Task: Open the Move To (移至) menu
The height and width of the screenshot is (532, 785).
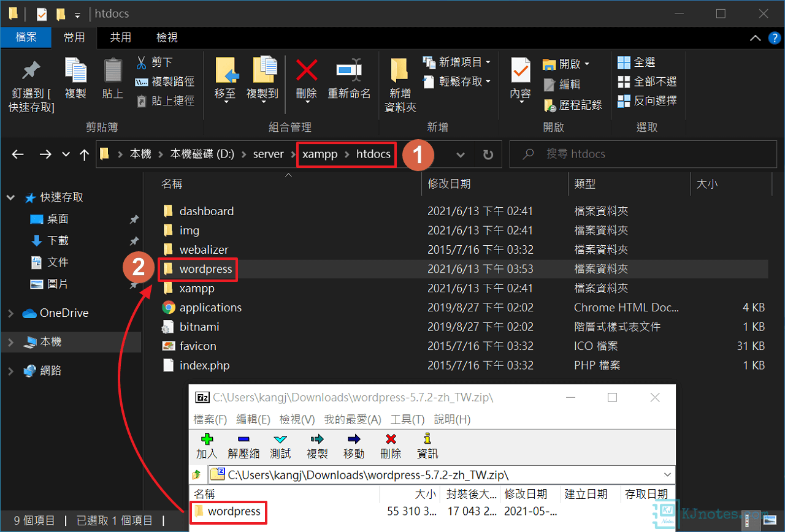Action: click(x=226, y=80)
